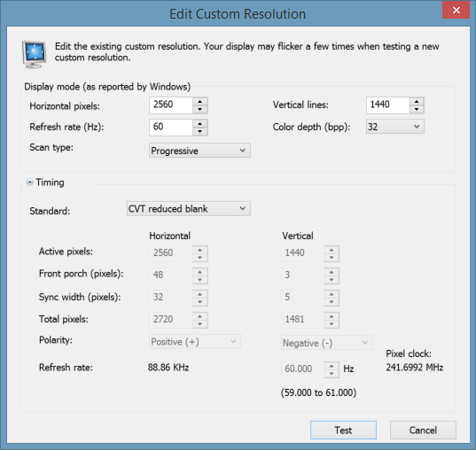Screen dimensions: 476x450
Task: Decrease vertical Sync width down arrow
Action: 332,302
